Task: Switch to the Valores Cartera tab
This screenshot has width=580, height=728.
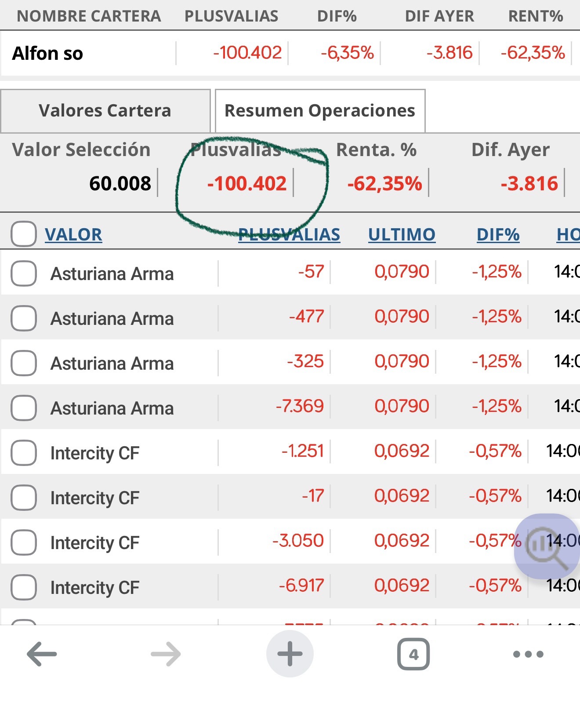Action: [x=105, y=111]
